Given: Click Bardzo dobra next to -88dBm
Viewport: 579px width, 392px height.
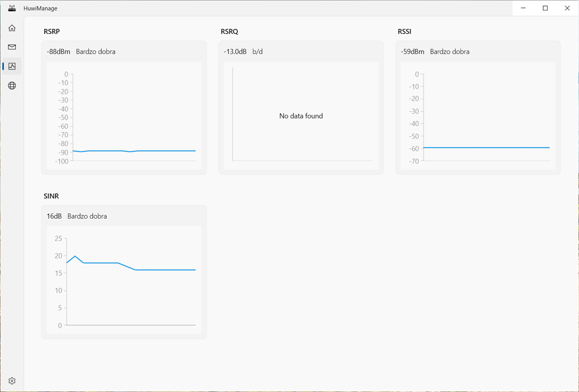Looking at the screenshot, I should click(x=96, y=52).
